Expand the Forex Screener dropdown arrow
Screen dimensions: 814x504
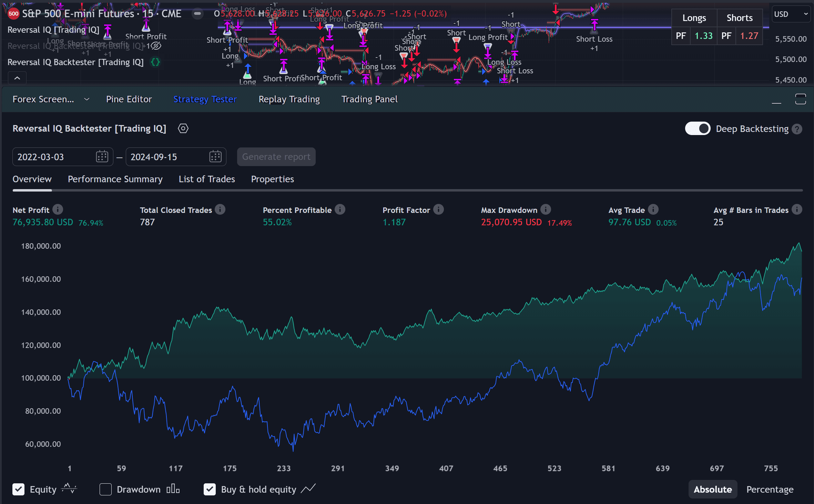(87, 99)
